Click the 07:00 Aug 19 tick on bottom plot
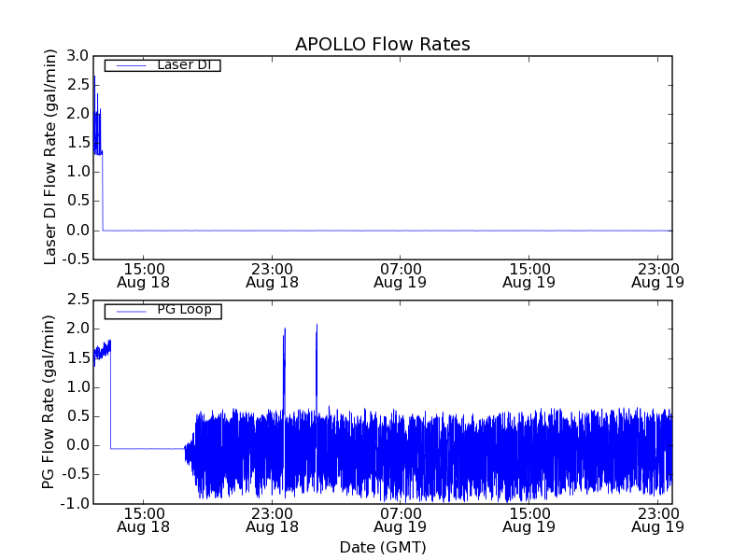Screen dimensions: 747x560 point(400,519)
